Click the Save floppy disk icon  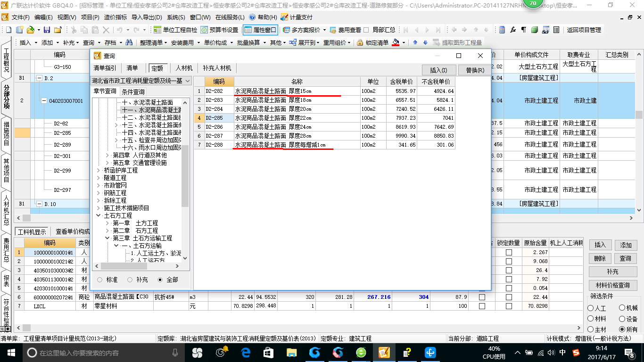tap(47, 30)
